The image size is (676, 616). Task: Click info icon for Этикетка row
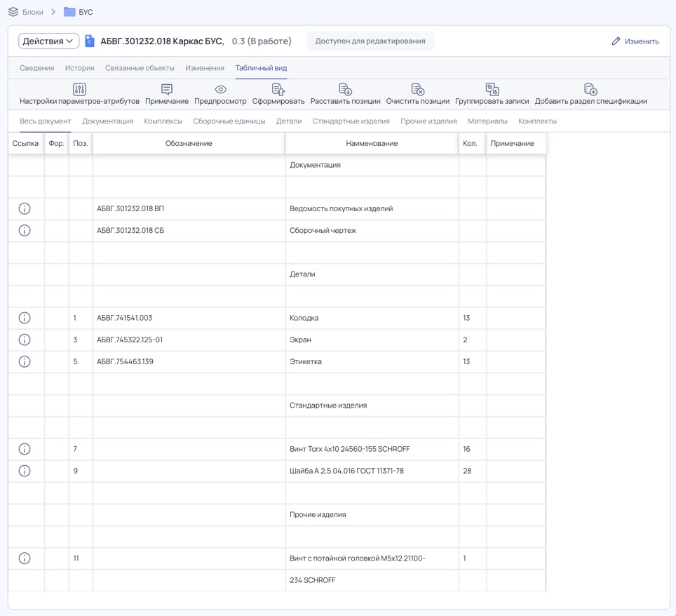(x=25, y=361)
